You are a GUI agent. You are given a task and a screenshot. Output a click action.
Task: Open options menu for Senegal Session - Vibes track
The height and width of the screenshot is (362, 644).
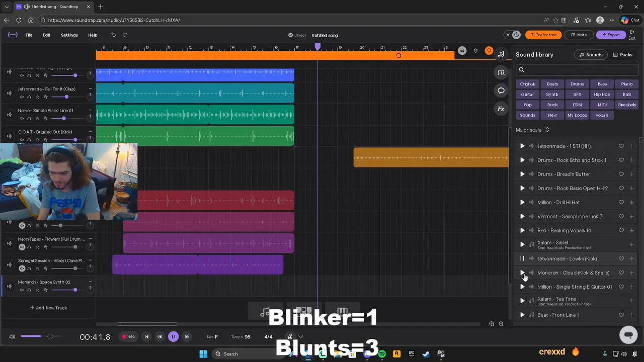tap(91, 261)
